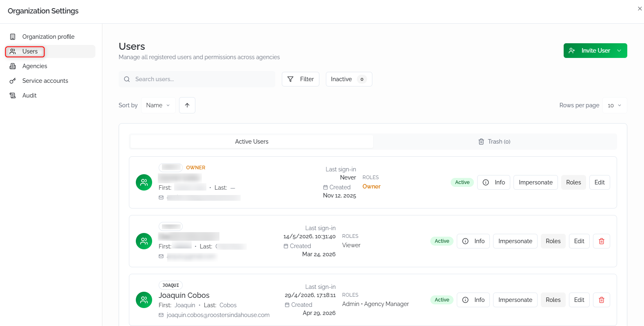Open the Filter options
The height and width of the screenshot is (326, 644).
pyautogui.click(x=301, y=79)
